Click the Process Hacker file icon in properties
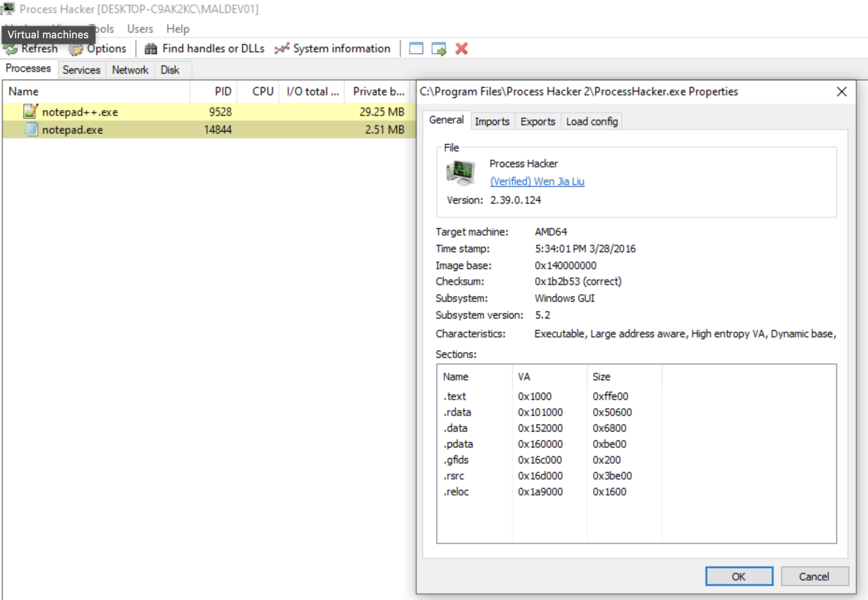 [461, 172]
